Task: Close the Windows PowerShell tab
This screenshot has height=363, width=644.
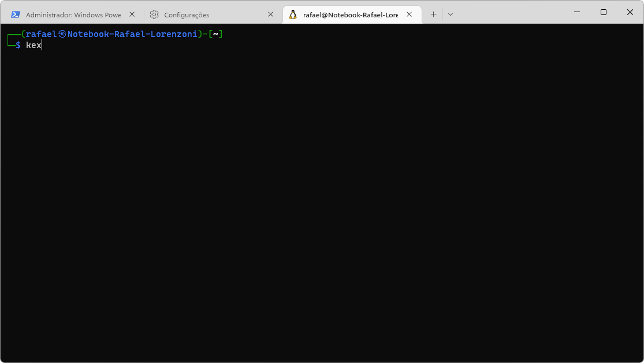Action: [x=132, y=14]
